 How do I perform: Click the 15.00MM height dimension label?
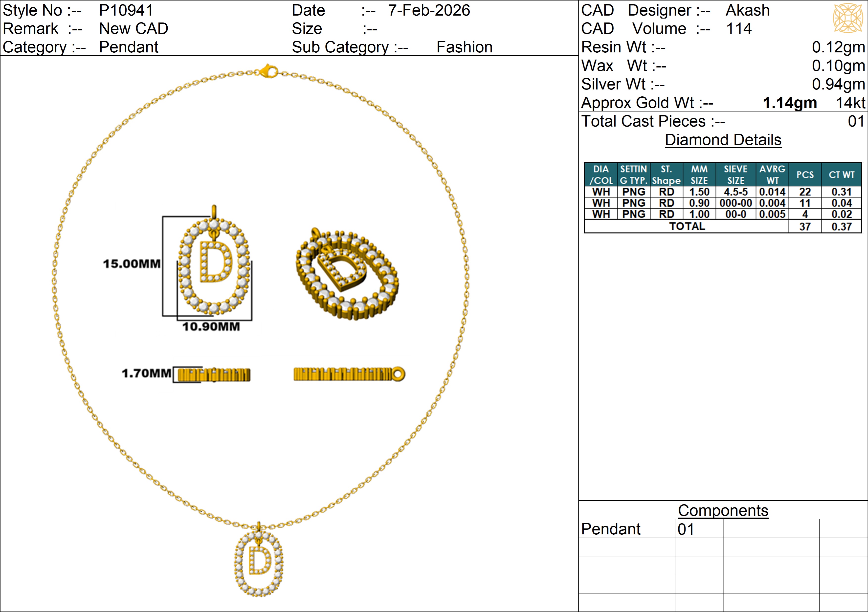click(x=132, y=264)
